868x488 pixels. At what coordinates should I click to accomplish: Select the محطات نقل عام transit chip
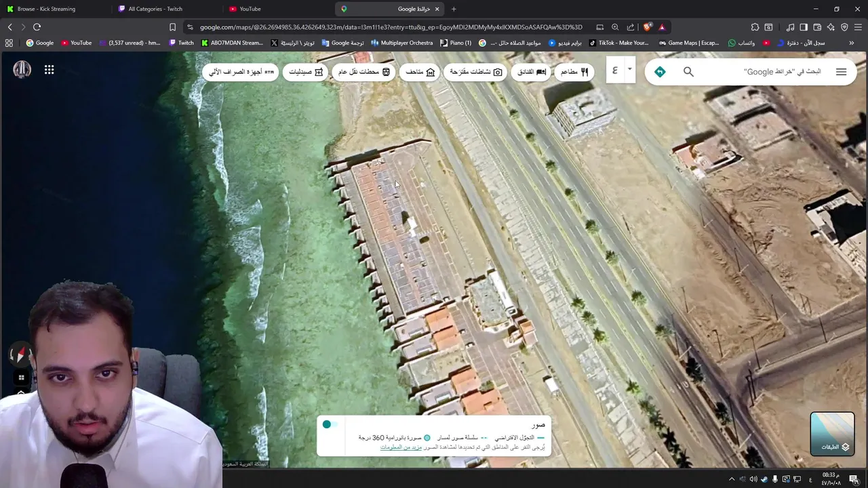click(364, 72)
